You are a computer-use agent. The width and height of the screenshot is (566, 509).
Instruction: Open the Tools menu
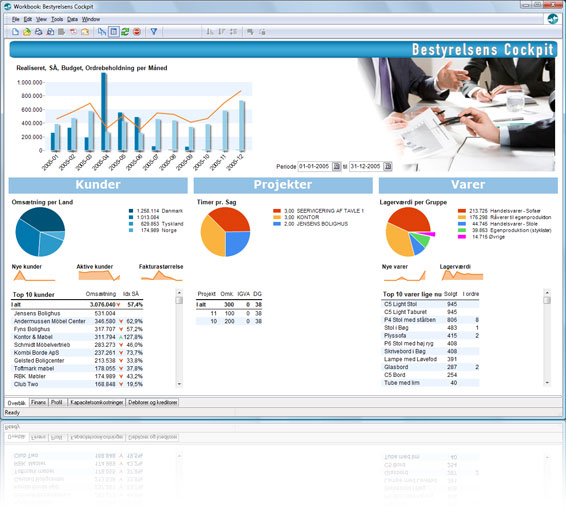coord(57,19)
